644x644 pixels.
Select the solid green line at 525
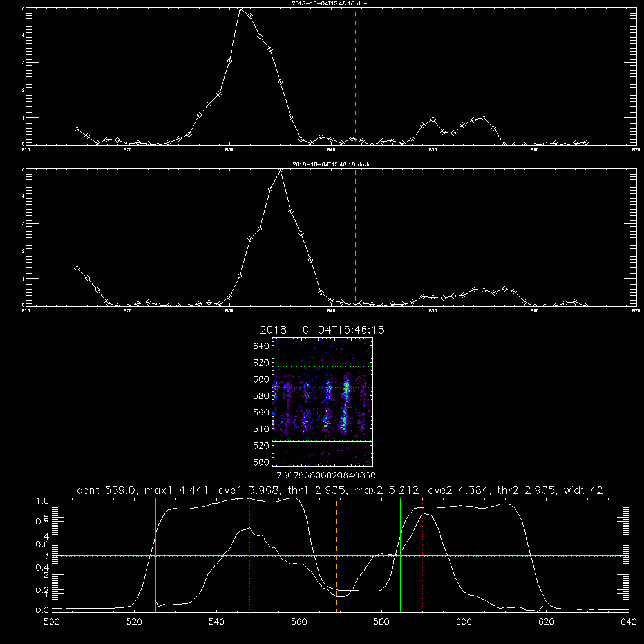[155, 555]
